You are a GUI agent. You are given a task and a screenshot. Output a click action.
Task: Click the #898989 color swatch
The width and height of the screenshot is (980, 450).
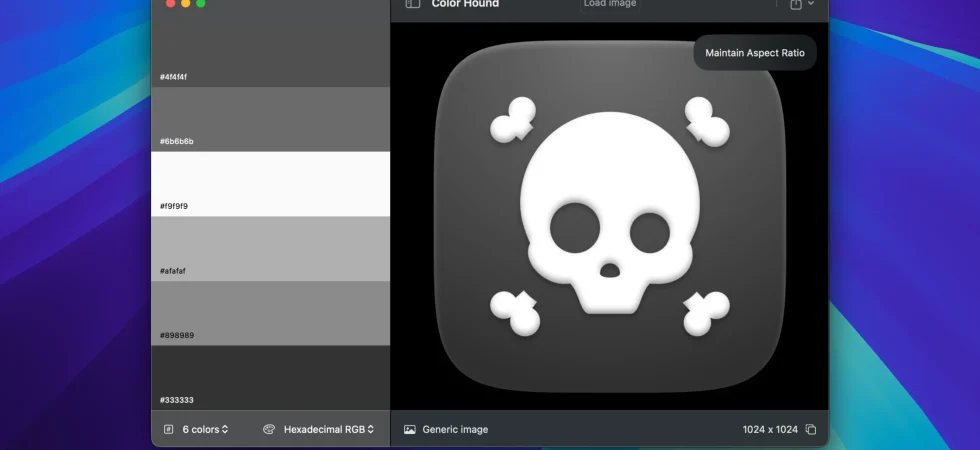coord(271,313)
